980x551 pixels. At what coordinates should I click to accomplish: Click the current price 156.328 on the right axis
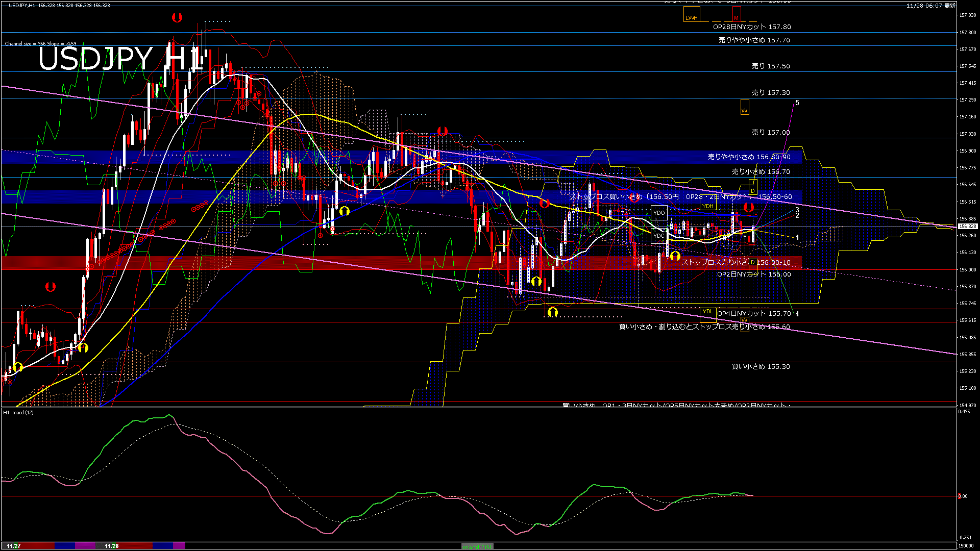pos(967,226)
